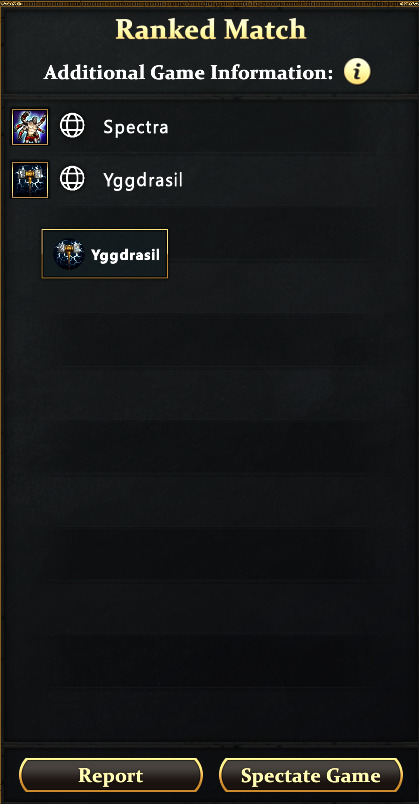Screen dimensions: 419x804
Task: Select the Spectra player name
Action: pos(135,127)
